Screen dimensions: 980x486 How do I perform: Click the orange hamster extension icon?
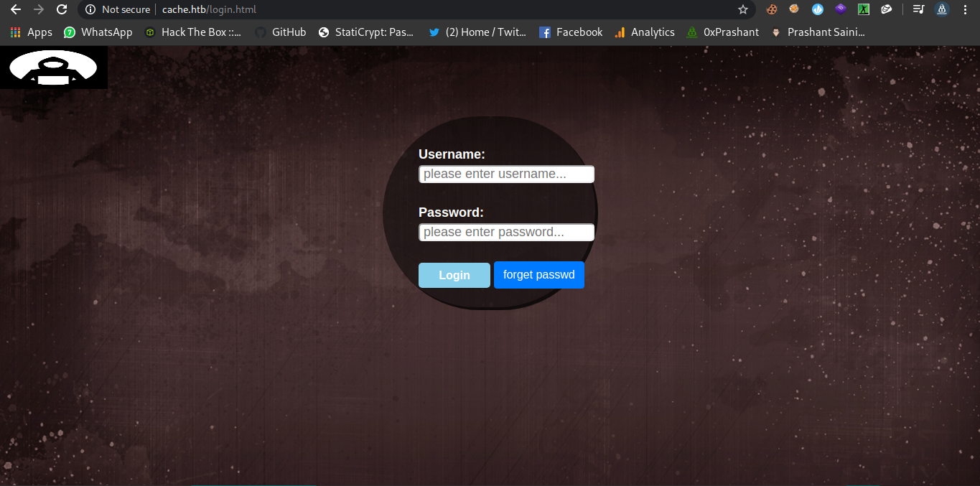[794, 9]
